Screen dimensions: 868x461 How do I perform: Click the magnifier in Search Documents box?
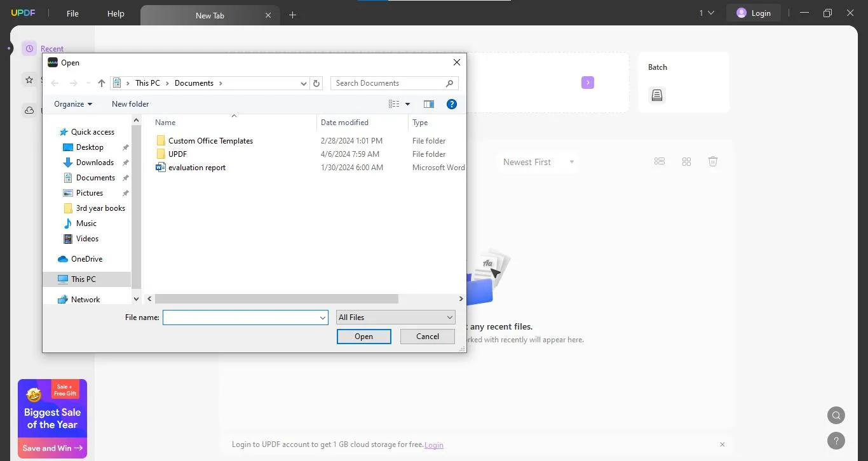(x=450, y=83)
